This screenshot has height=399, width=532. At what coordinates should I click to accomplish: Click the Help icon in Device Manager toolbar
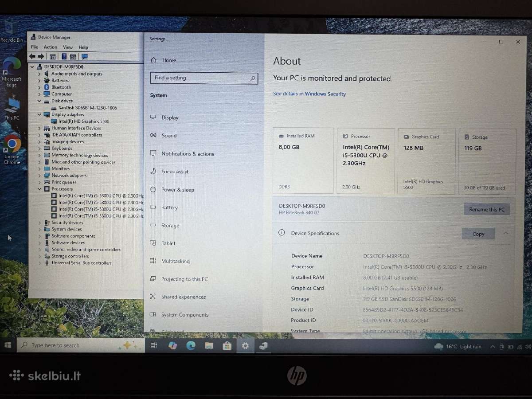[64, 56]
